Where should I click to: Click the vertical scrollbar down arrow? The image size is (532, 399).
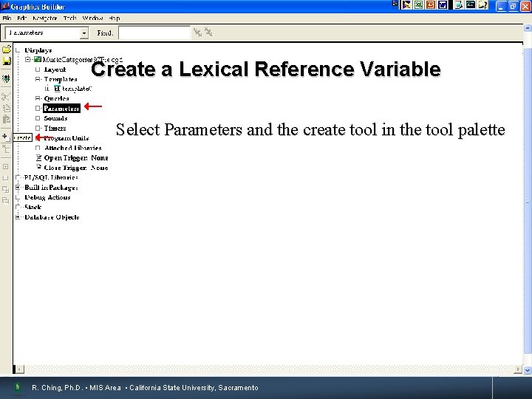coord(528,370)
